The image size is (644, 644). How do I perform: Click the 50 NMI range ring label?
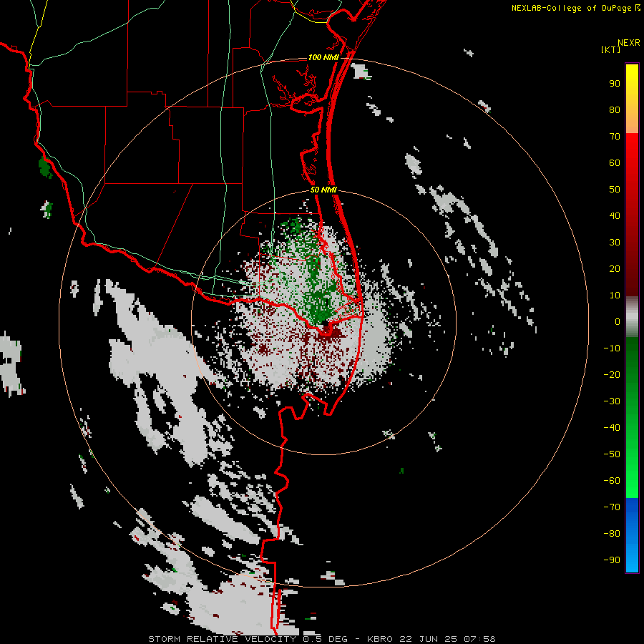[x=323, y=190]
